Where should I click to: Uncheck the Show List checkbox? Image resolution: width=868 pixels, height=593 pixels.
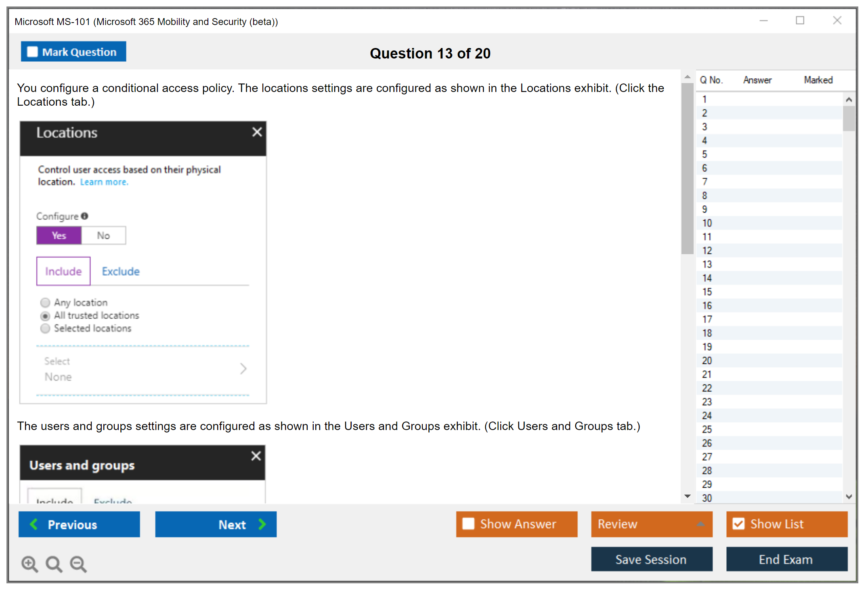coord(738,524)
